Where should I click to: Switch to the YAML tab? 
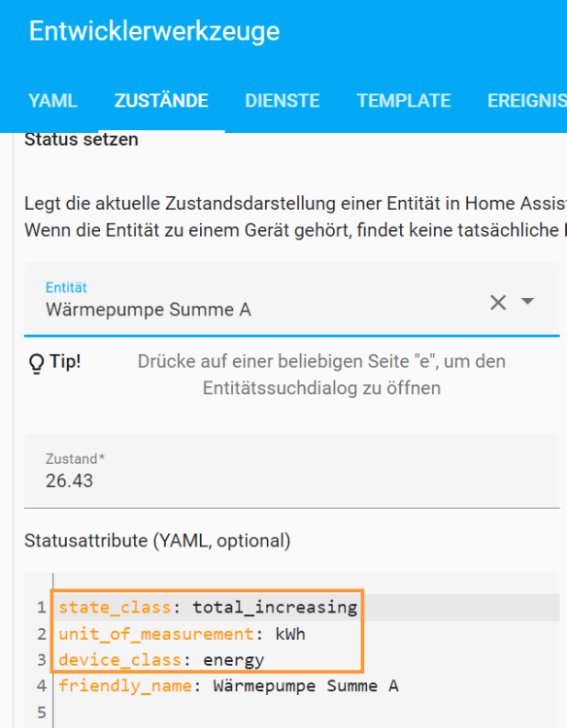52,101
